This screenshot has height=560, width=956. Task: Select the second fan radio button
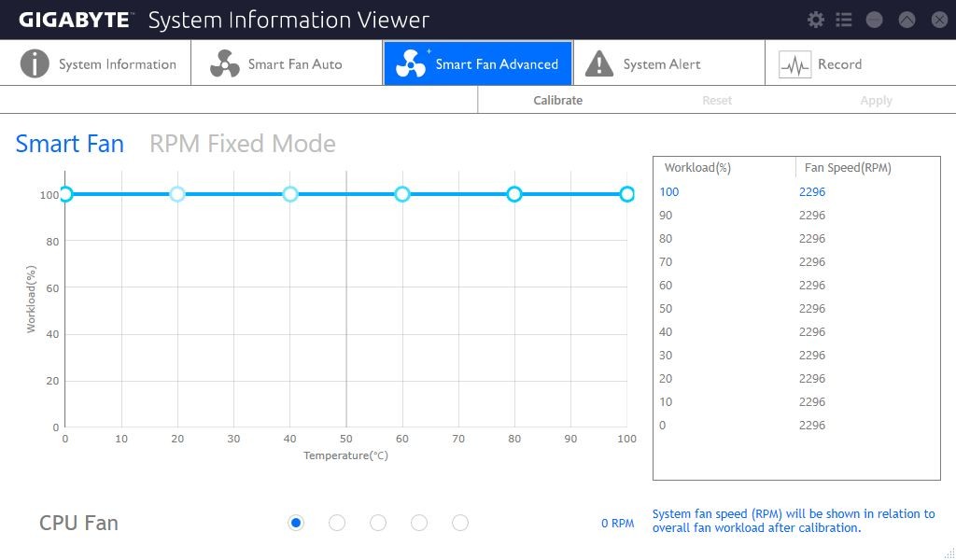[x=336, y=523]
